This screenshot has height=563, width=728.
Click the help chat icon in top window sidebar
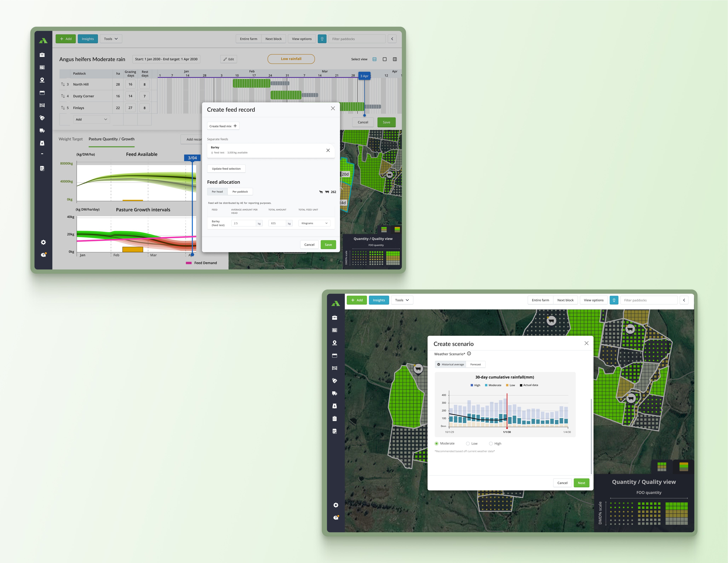tap(43, 255)
